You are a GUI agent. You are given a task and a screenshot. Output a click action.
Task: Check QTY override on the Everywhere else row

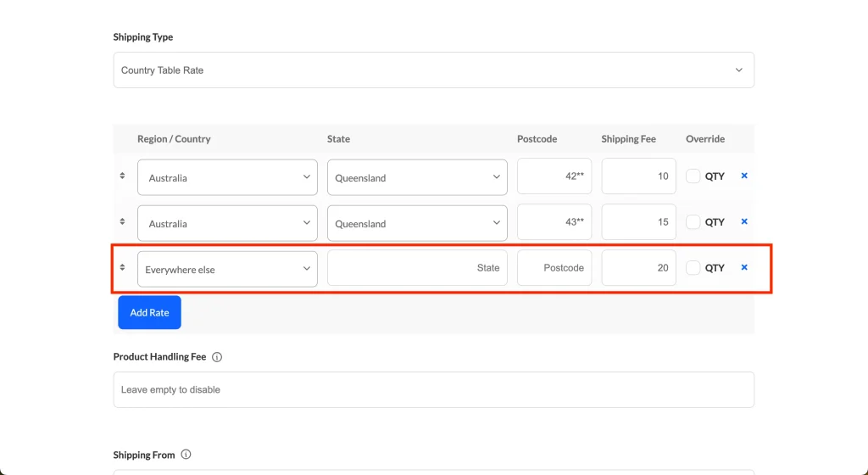point(693,268)
